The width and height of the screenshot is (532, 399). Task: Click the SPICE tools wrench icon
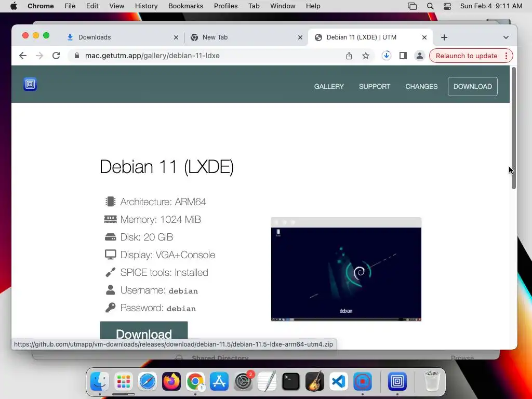[x=110, y=272]
